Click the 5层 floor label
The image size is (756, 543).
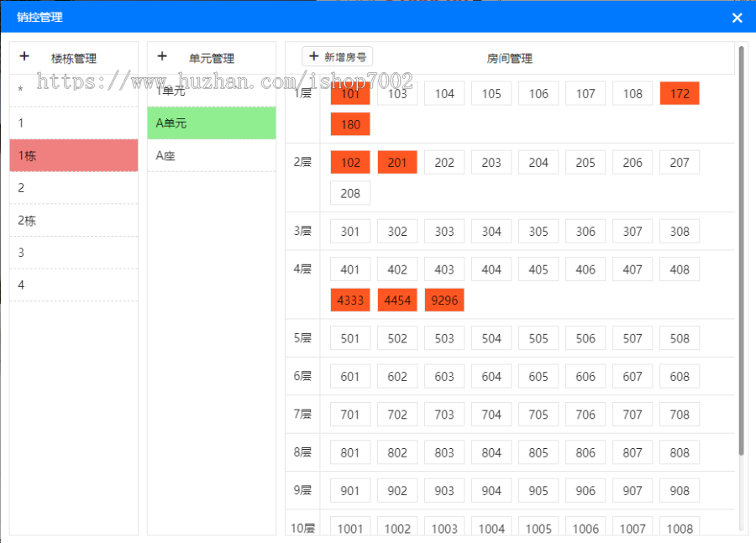pyautogui.click(x=302, y=337)
